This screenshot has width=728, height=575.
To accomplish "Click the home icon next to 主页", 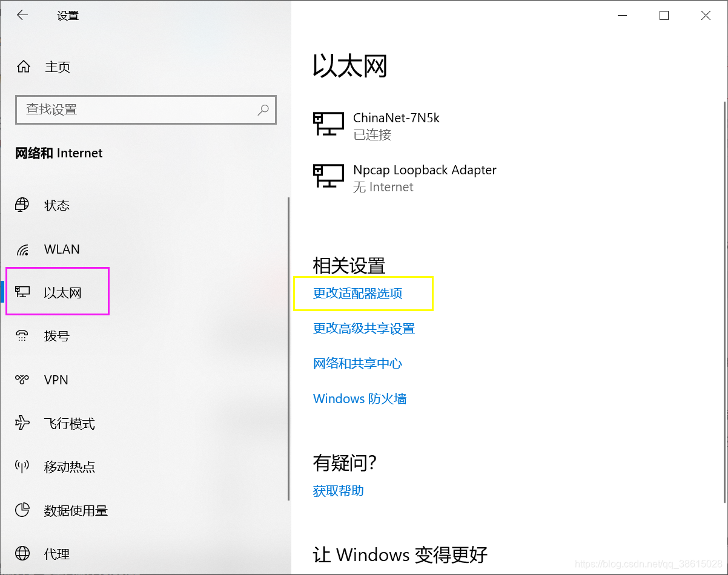I will pos(22,67).
